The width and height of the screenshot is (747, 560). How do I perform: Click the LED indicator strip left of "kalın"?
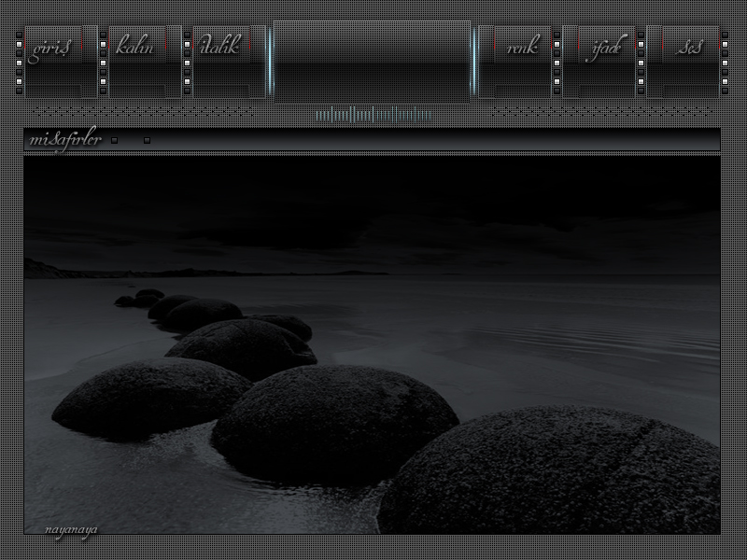click(x=104, y=63)
